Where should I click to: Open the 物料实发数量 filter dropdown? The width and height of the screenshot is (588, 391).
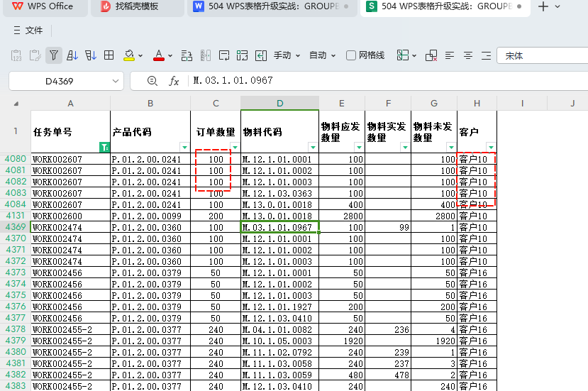(x=405, y=147)
